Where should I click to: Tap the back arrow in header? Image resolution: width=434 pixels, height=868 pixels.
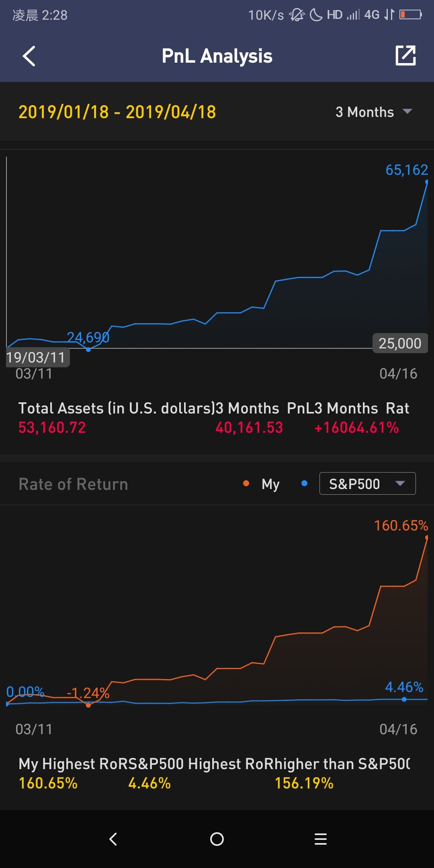tap(29, 56)
